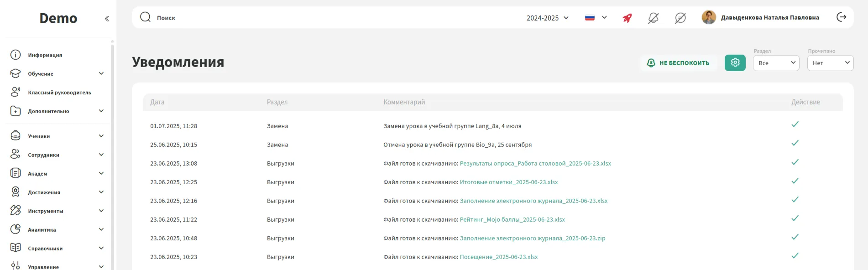Open the 2024-2025 academic year dropdown
The width and height of the screenshot is (868, 270).
click(547, 18)
